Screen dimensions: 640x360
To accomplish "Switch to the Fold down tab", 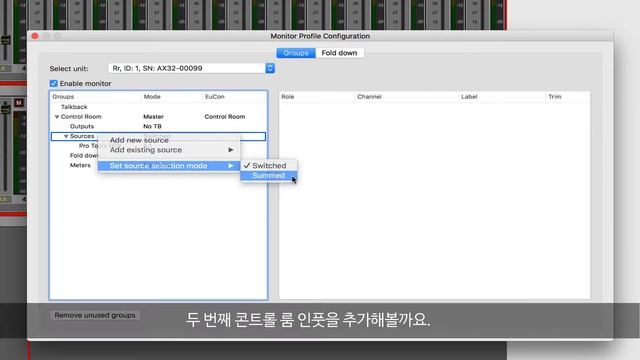I will point(339,53).
